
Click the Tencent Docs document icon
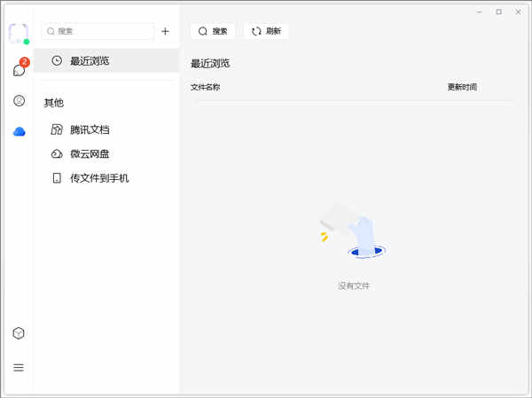coord(57,129)
